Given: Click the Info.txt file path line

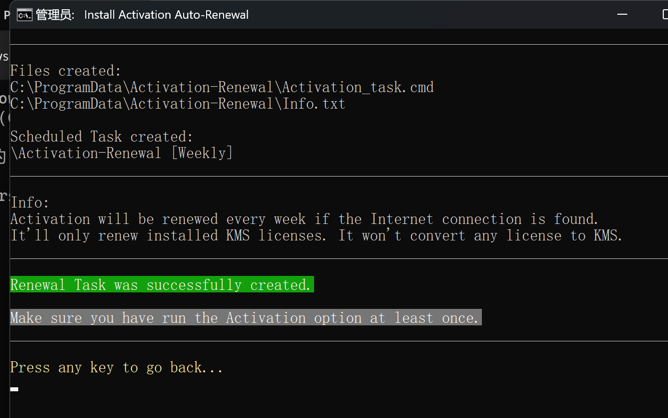Looking at the screenshot, I should click(177, 104).
